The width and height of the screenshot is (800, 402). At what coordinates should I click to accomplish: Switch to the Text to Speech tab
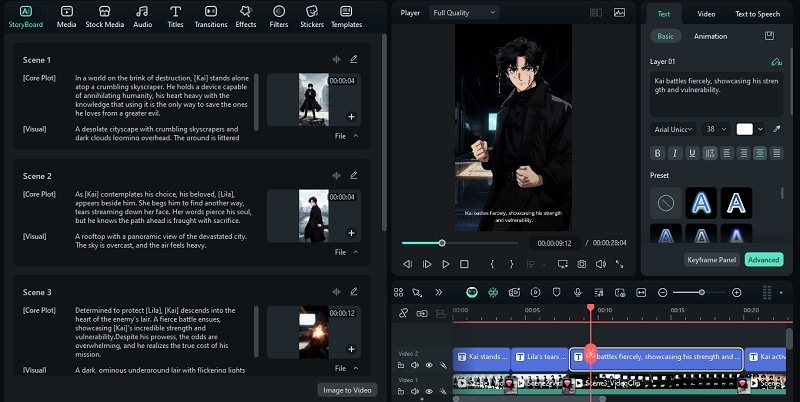[757, 14]
